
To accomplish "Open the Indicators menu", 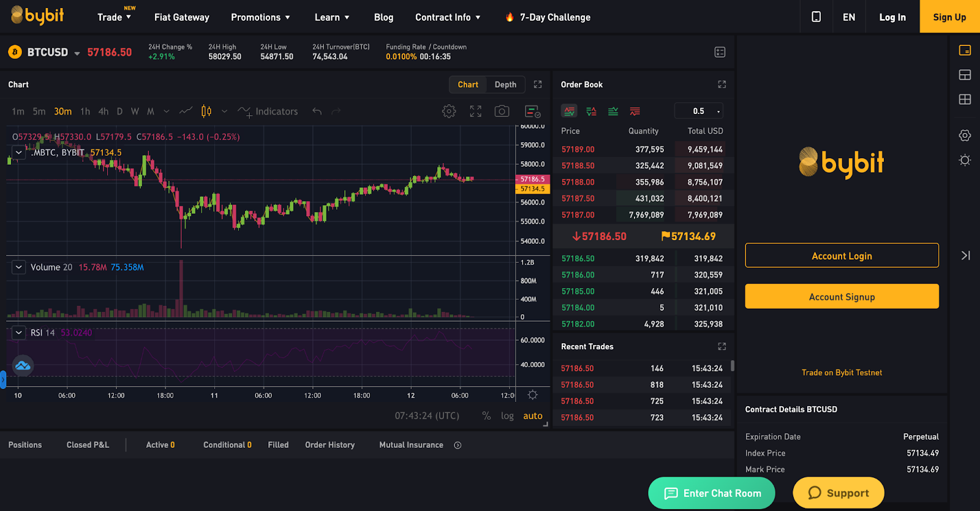I will (268, 112).
